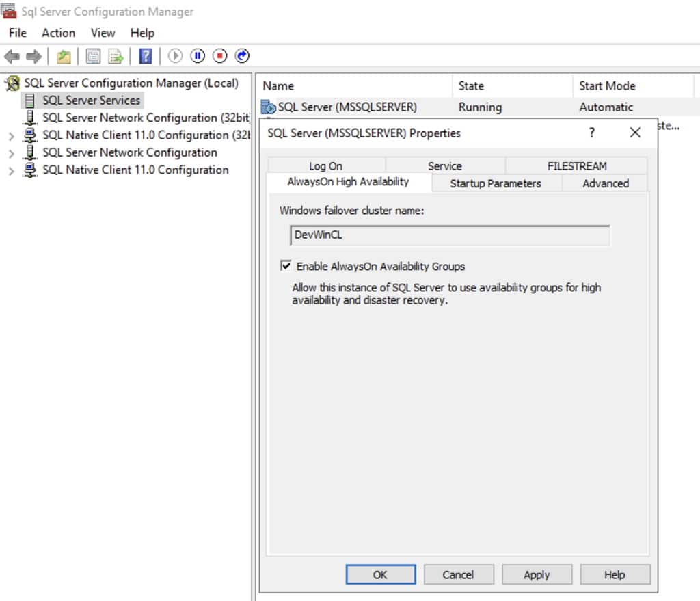
Task: Click the Apply button
Action: [x=537, y=574]
